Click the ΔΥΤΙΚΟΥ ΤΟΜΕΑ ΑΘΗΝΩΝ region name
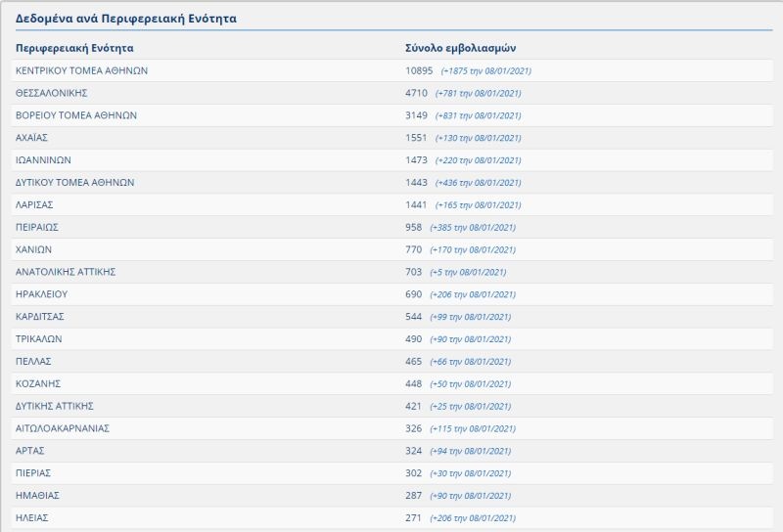Viewport: 783px width, 532px height. [74, 183]
